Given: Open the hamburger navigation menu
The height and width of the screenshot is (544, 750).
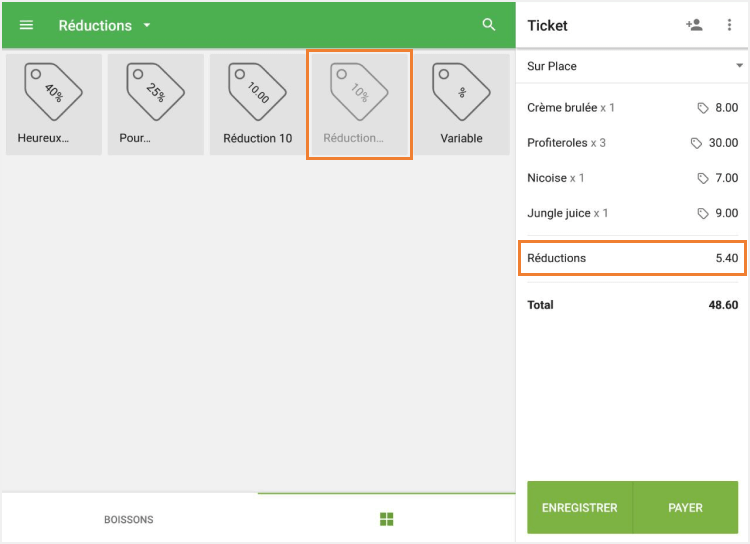Looking at the screenshot, I should tap(27, 25).
